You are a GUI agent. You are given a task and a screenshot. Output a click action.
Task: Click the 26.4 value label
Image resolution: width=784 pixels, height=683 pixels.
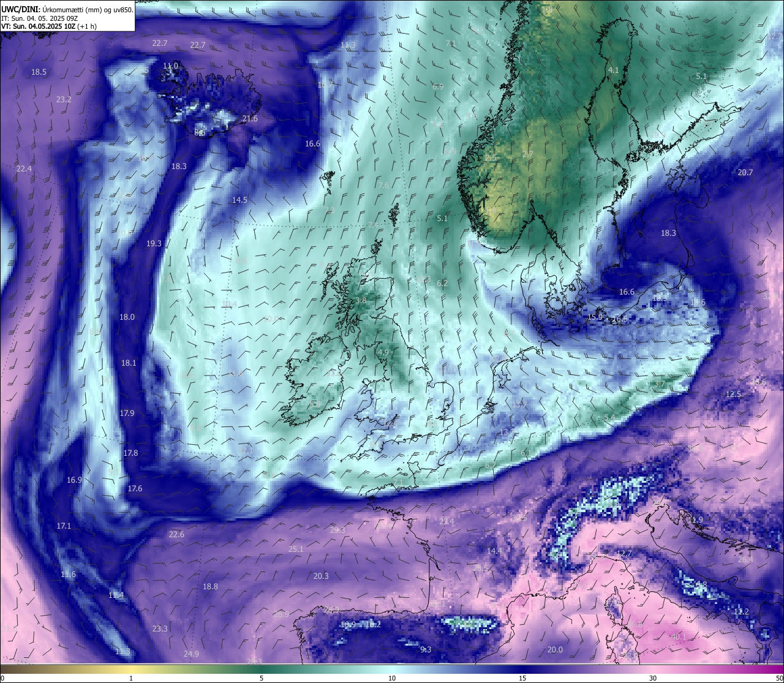[745, 560]
